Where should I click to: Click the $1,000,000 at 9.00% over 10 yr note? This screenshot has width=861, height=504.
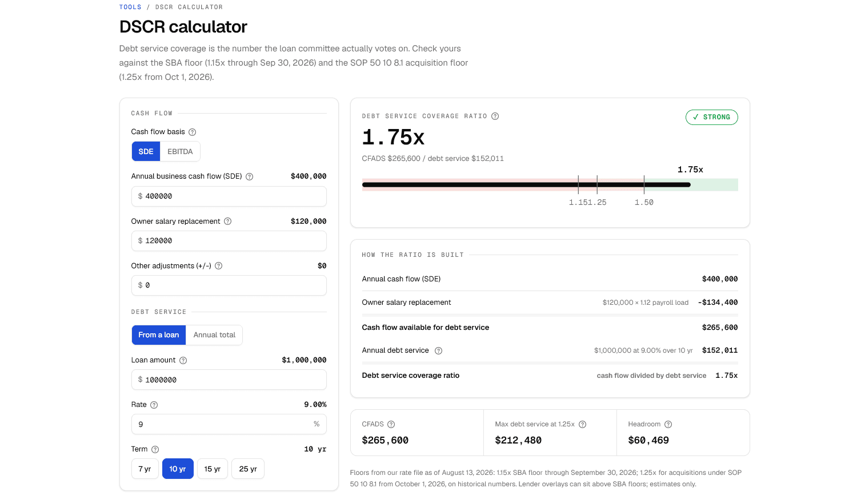pyautogui.click(x=643, y=350)
